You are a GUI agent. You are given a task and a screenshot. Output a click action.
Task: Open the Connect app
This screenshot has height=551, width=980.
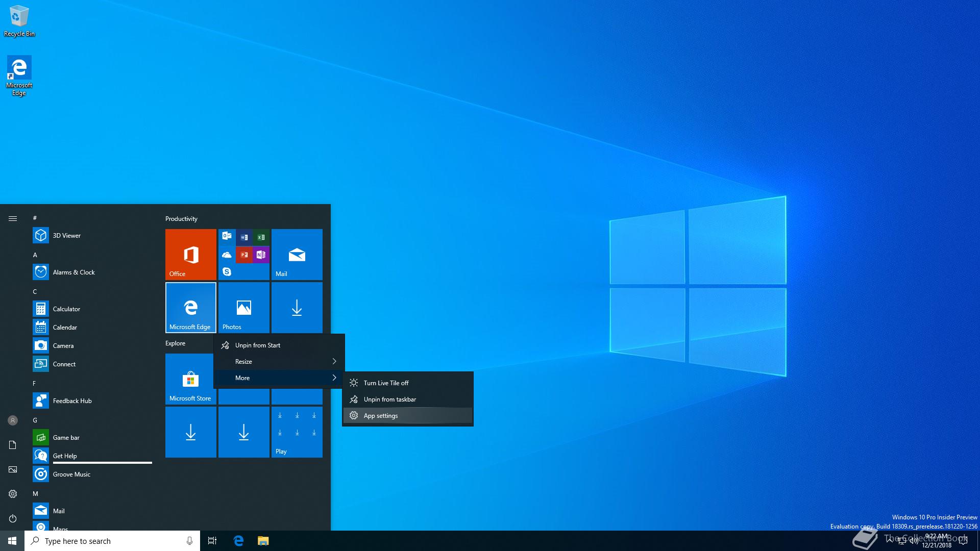92,364
